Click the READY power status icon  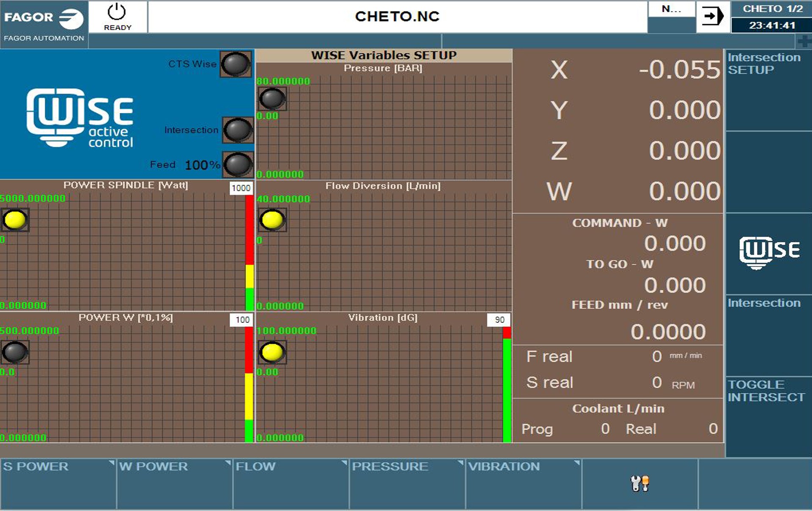click(x=118, y=17)
